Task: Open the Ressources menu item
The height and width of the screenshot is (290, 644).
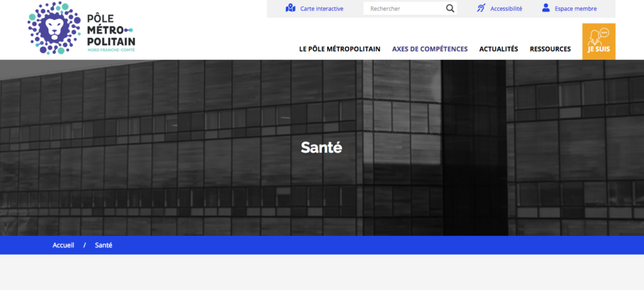Action: click(550, 49)
